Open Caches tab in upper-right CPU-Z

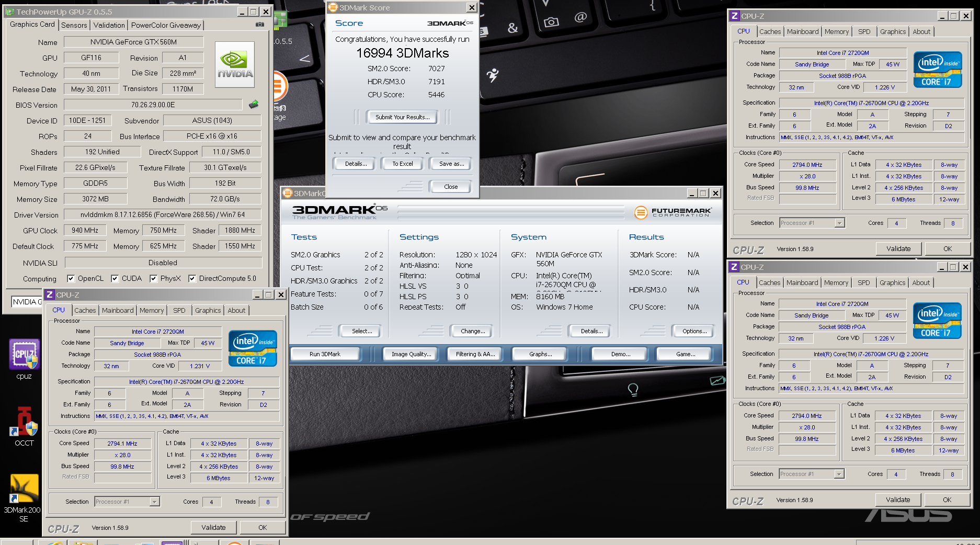(770, 31)
